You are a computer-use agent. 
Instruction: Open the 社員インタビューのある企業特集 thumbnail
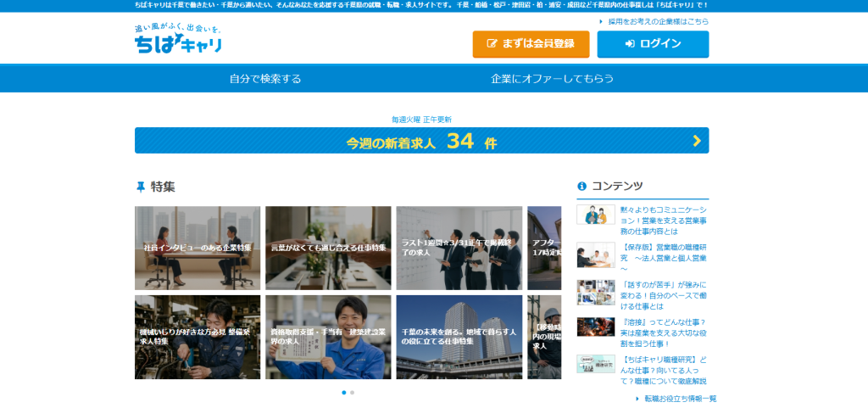tap(198, 249)
